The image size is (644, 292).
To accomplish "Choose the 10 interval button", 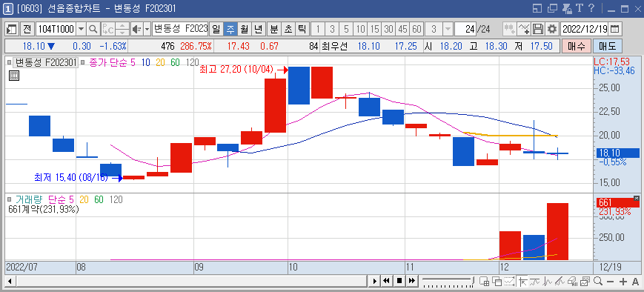I will tap(360, 29).
